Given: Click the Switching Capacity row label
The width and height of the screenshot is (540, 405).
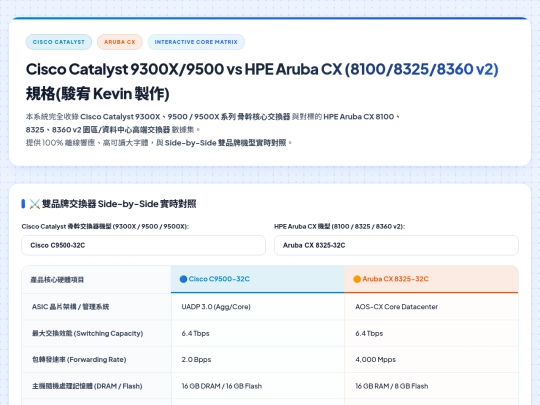Looking at the screenshot, I should coord(87,333).
